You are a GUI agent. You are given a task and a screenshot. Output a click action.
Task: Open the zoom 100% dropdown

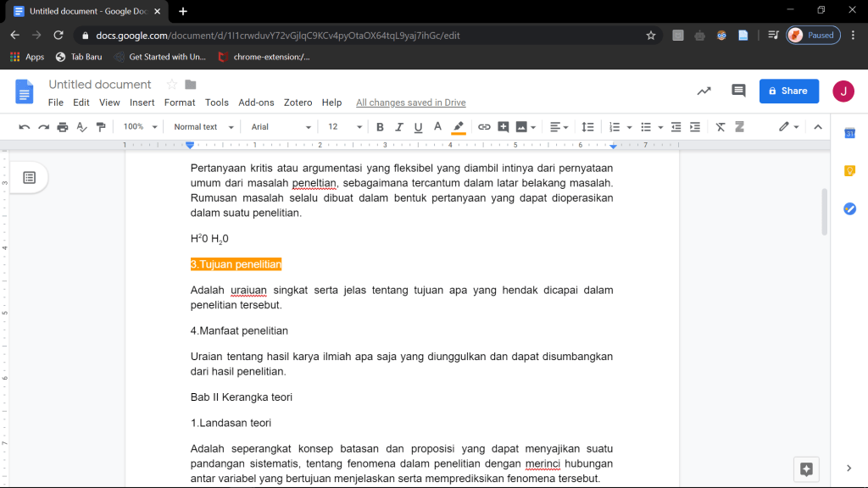(140, 127)
